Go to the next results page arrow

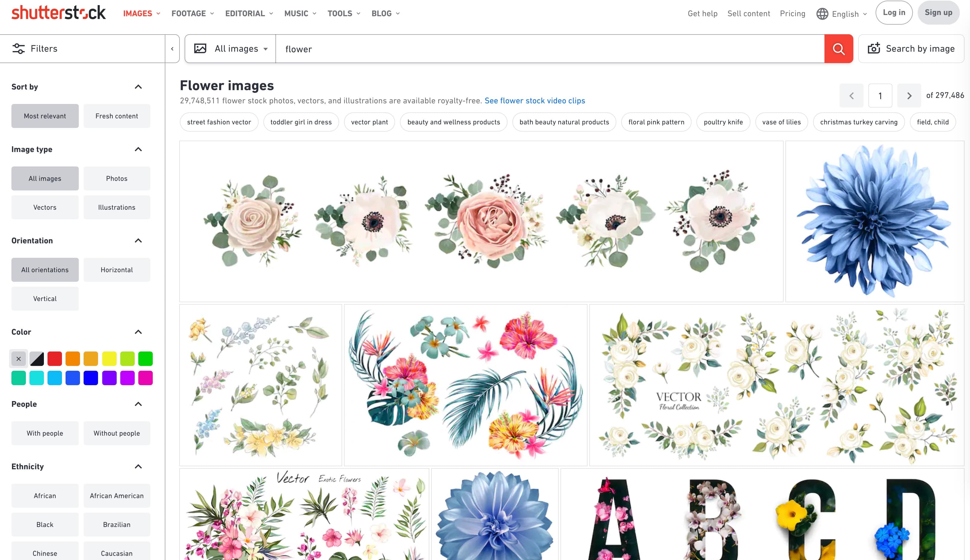tap(909, 96)
